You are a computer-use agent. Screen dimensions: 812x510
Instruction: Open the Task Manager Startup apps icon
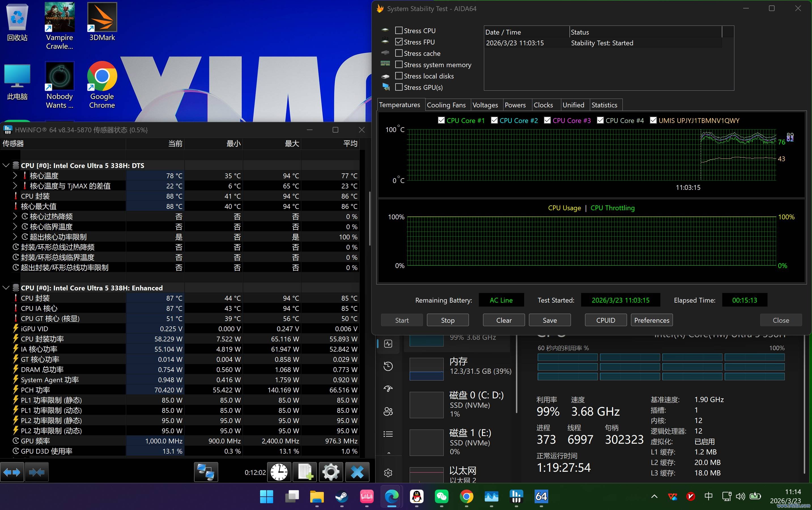tap(388, 388)
